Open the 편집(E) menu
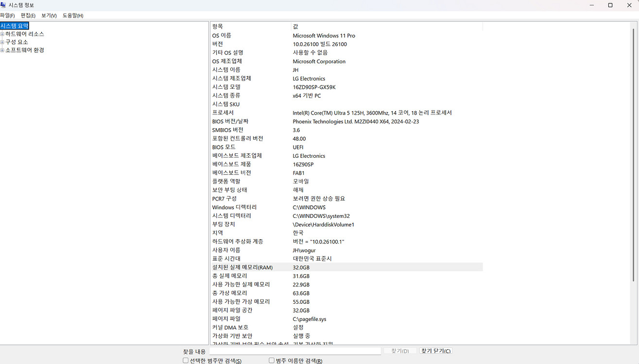The width and height of the screenshot is (639, 364). pyautogui.click(x=29, y=15)
